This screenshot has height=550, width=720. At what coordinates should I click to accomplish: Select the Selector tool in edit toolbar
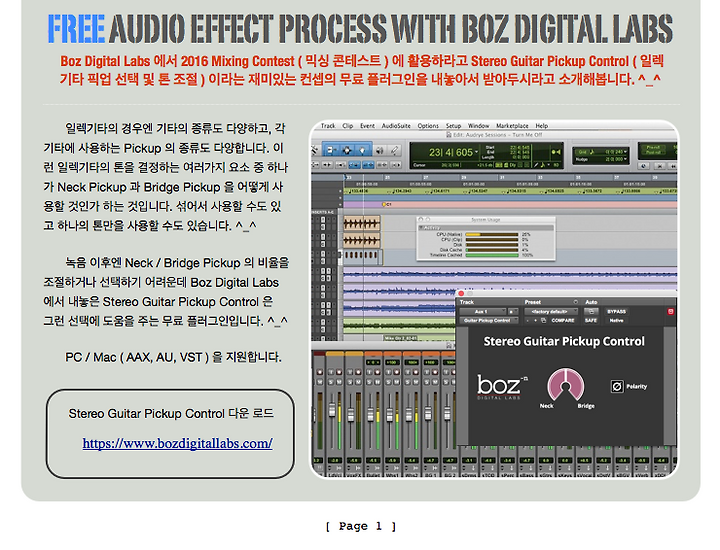tap(347, 151)
